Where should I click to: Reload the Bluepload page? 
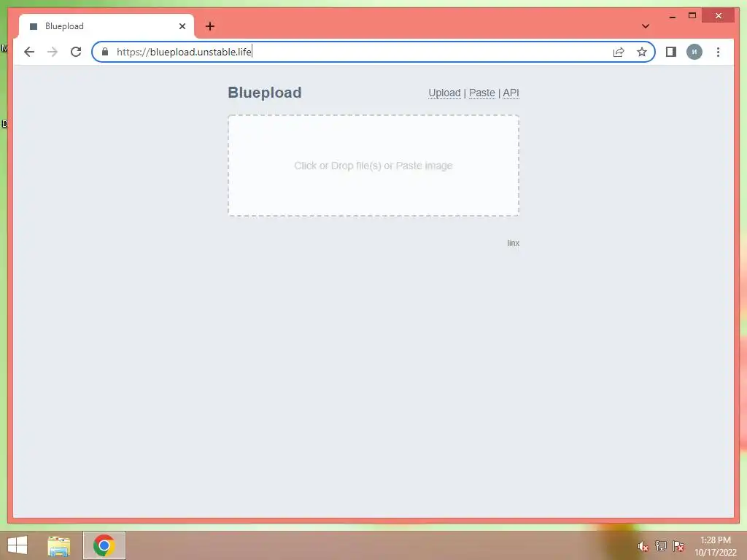(76, 52)
